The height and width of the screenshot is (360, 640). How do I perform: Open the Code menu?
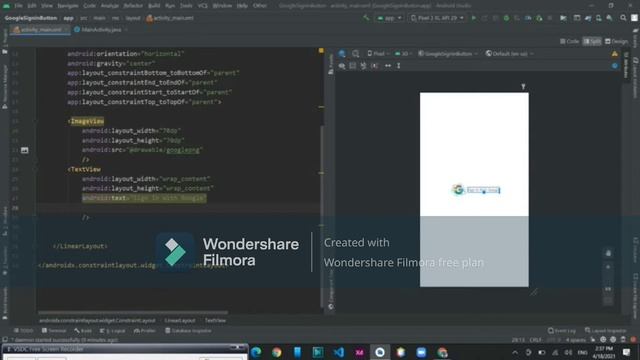pos(89,6)
